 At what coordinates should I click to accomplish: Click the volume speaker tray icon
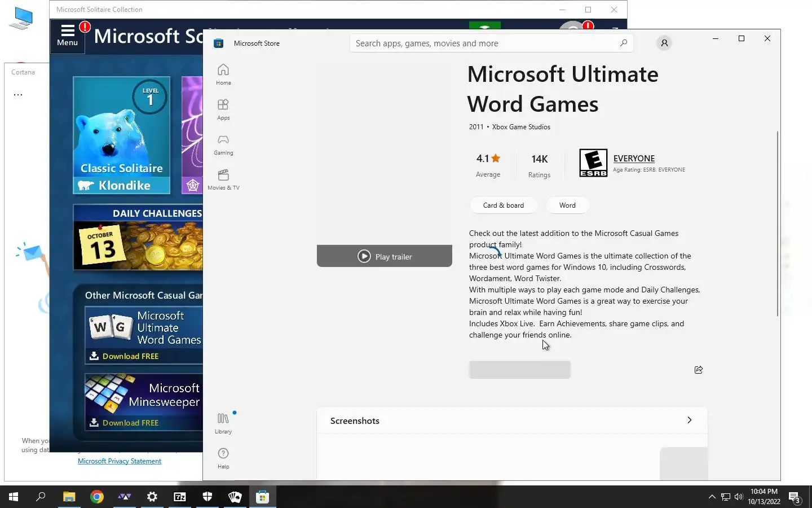(739, 497)
